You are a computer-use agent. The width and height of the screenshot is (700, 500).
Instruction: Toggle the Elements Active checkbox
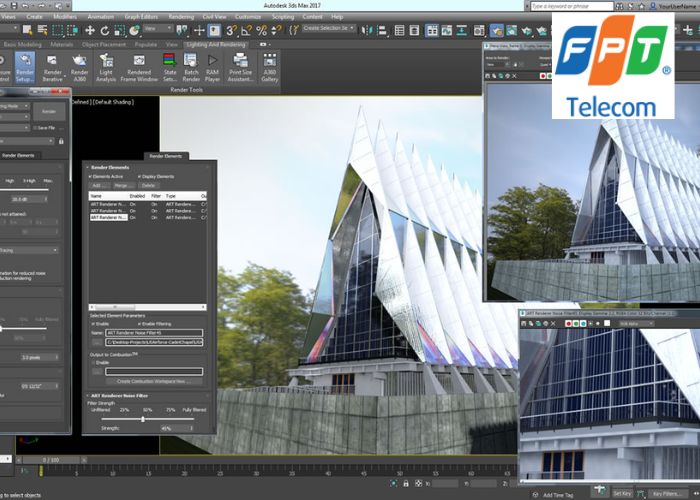coord(92,176)
